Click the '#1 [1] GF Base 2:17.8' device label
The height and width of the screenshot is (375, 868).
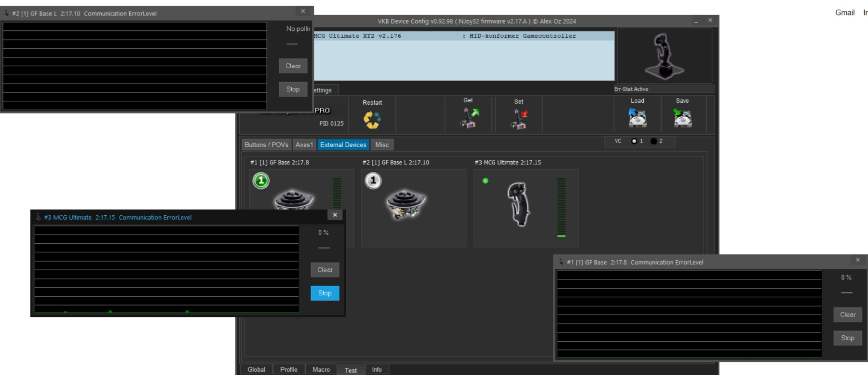(280, 163)
